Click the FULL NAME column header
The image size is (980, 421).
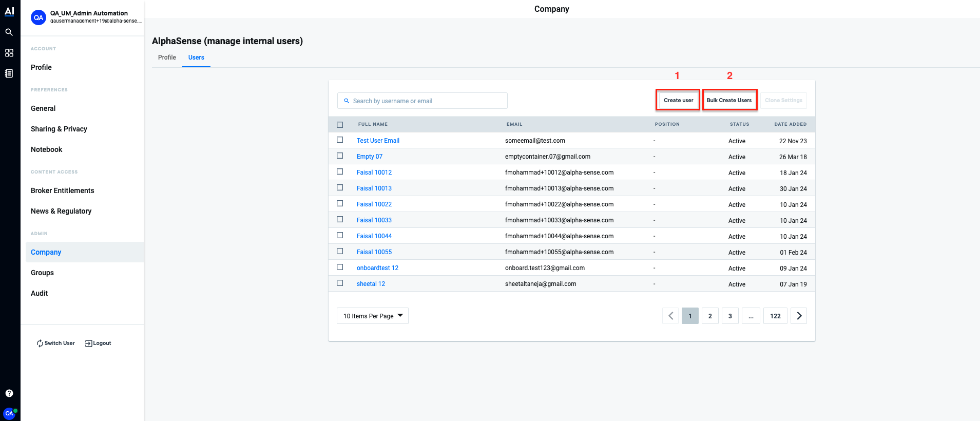click(x=373, y=124)
